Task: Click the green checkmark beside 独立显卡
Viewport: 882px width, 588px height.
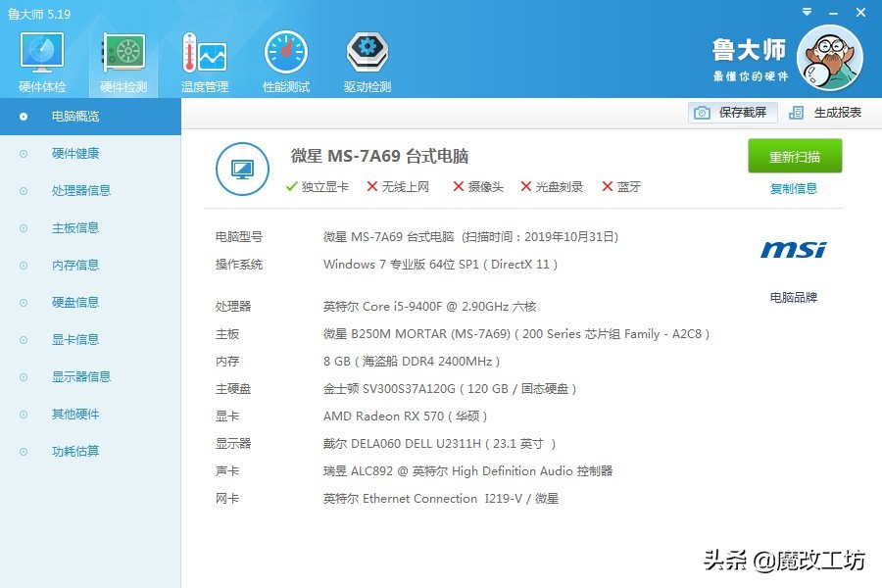Action: pyautogui.click(x=291, y=188)
